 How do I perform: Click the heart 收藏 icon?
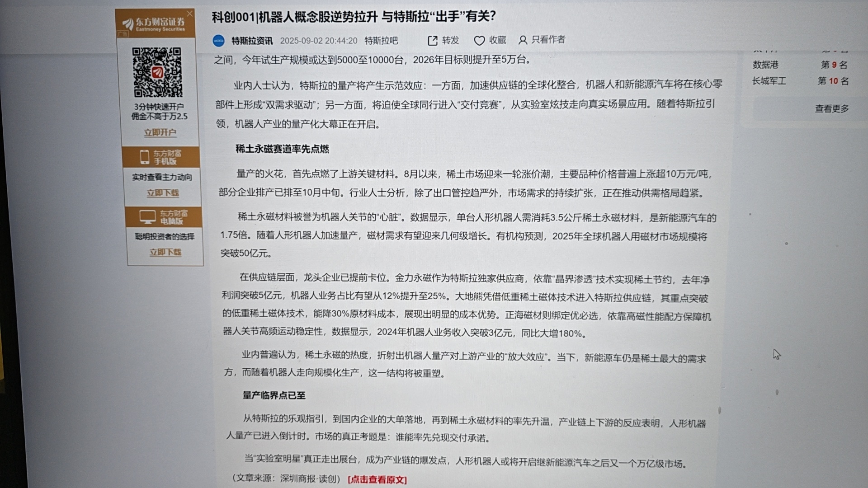point(479,41)
